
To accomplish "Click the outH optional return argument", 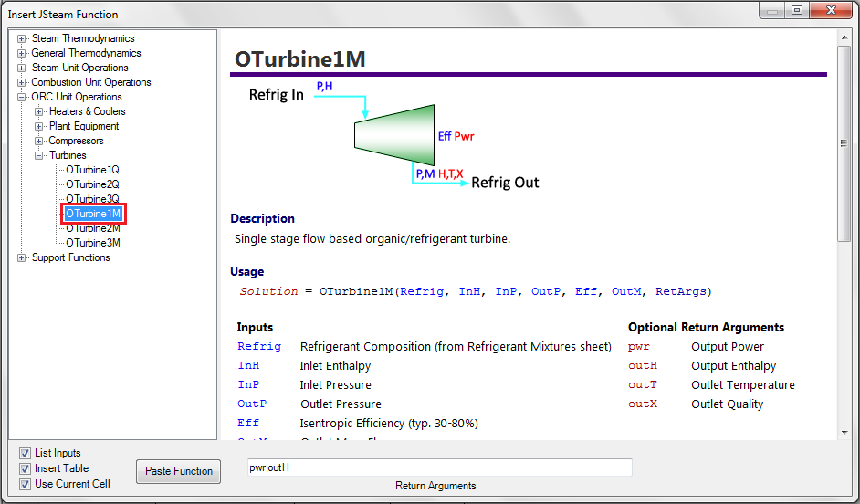I will point(643,365).
